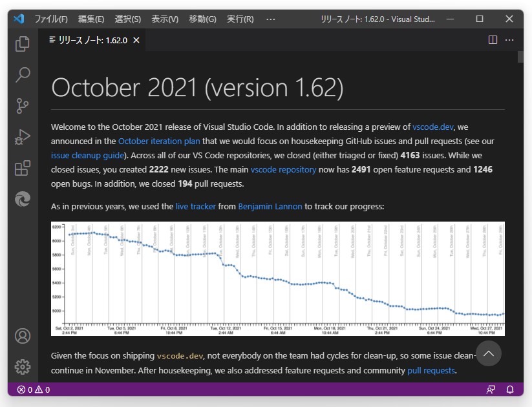Select the Edge Tools extension icon
Image resolution: width=532 pixels, height=407 pixels.
[x=23, y=199]
